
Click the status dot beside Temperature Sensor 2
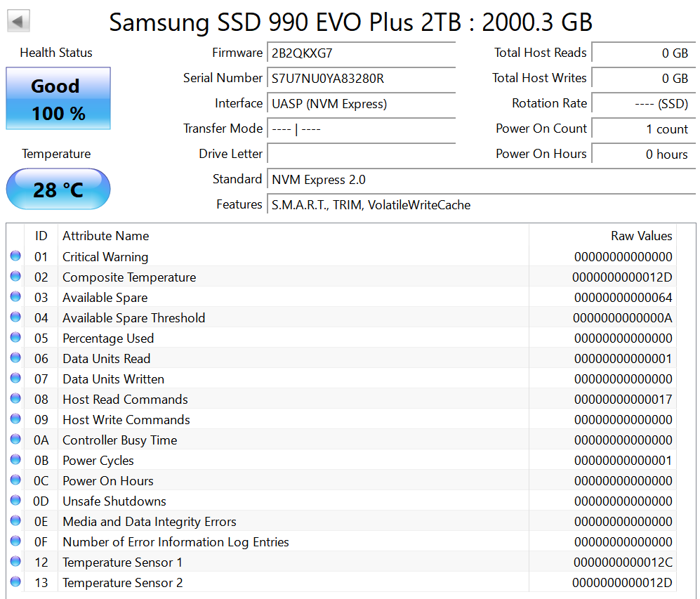coord(15,581)
